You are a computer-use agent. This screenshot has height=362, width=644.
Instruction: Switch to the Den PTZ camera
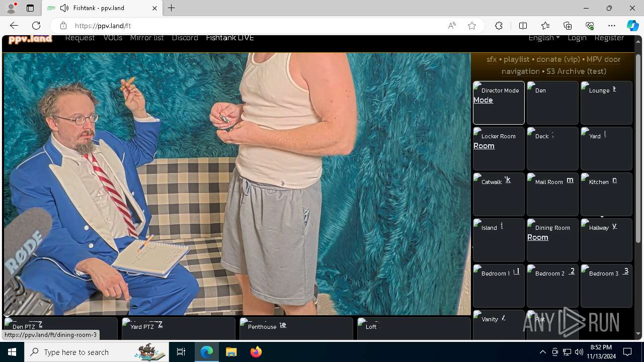coord(60,328)
